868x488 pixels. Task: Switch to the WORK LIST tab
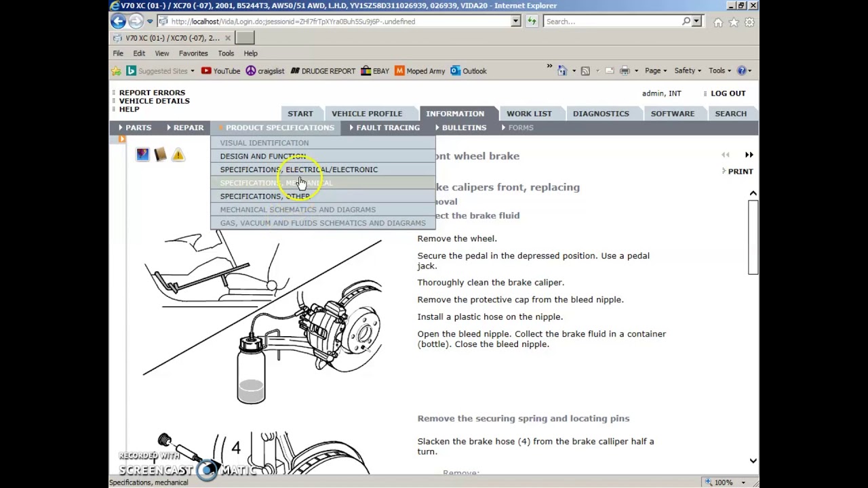tap(529, 114)
